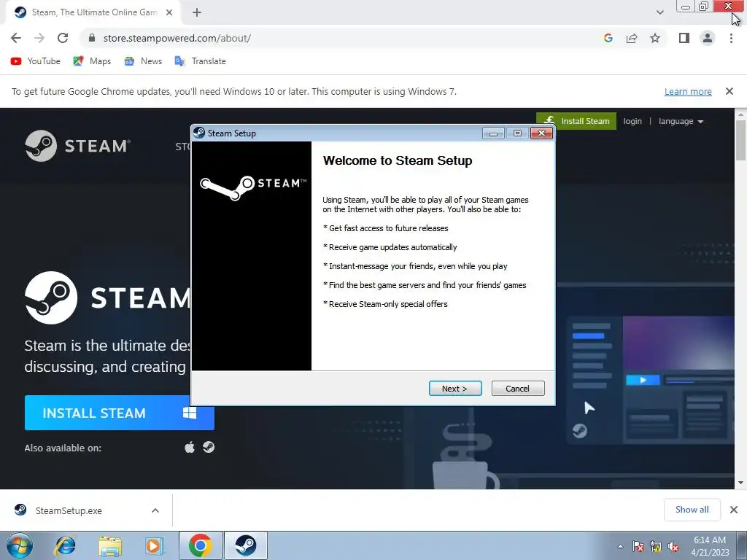Viewport: 747px width, 560px height.
Task: Open the YouTube bookmark
Action: pos(36,61)
